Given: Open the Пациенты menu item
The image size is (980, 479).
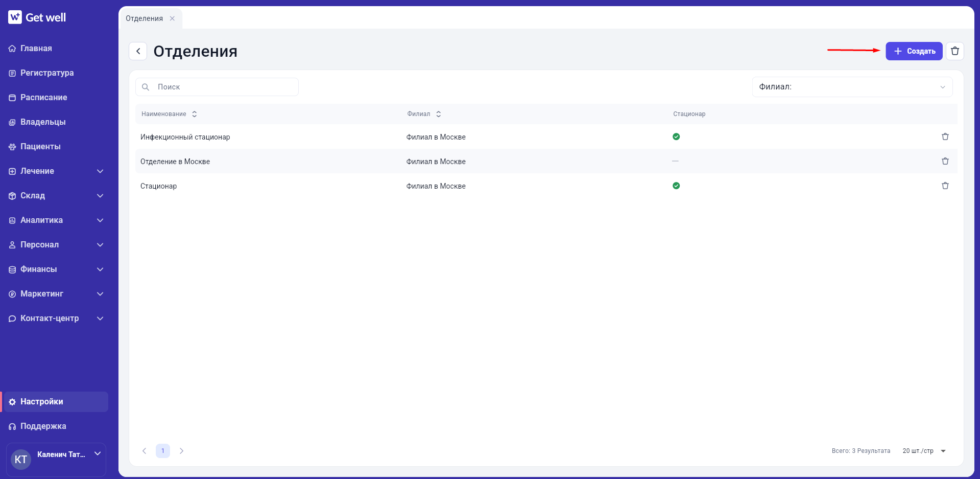Looking at the screenshot, I should (x=55, y=147).
